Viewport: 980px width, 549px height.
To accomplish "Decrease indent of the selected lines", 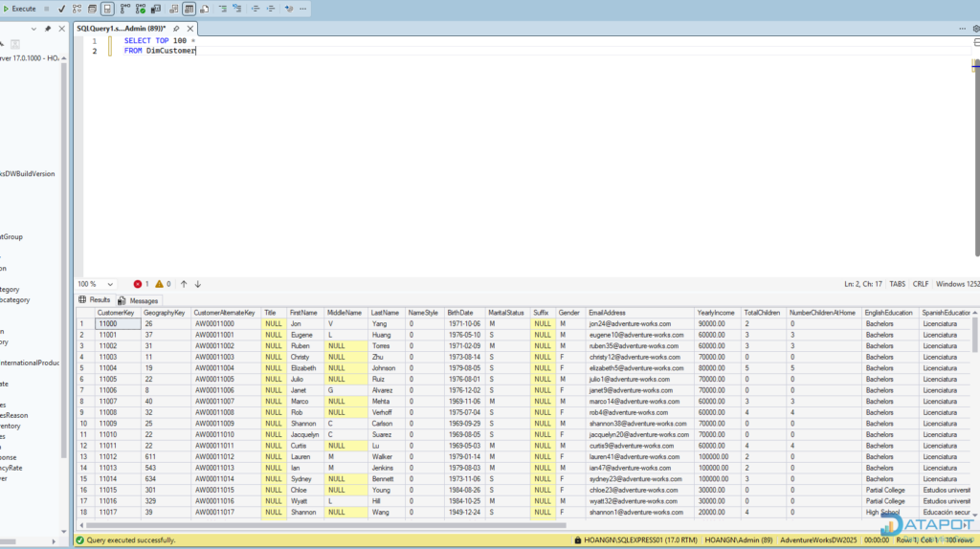I will point(255,9).
